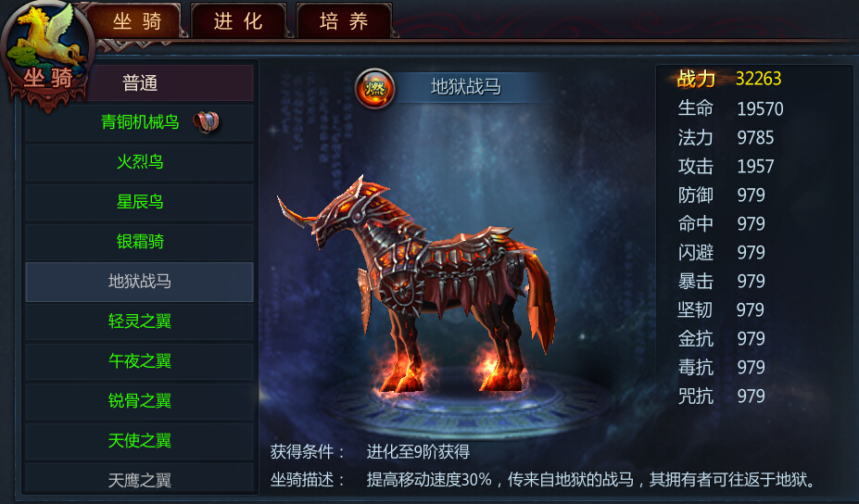
Task: Click the 锐骨之翼 entry
Action: pos(139,401)
